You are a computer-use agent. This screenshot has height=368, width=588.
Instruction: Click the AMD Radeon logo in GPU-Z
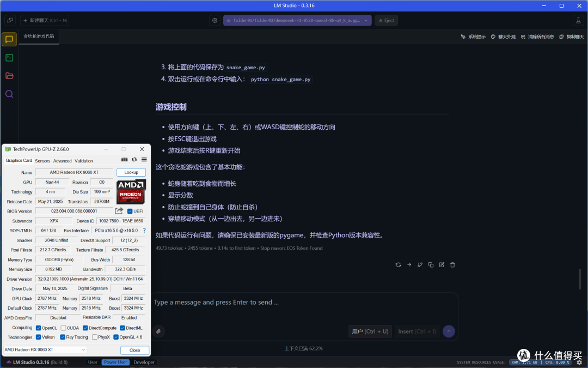click(131, 191)
